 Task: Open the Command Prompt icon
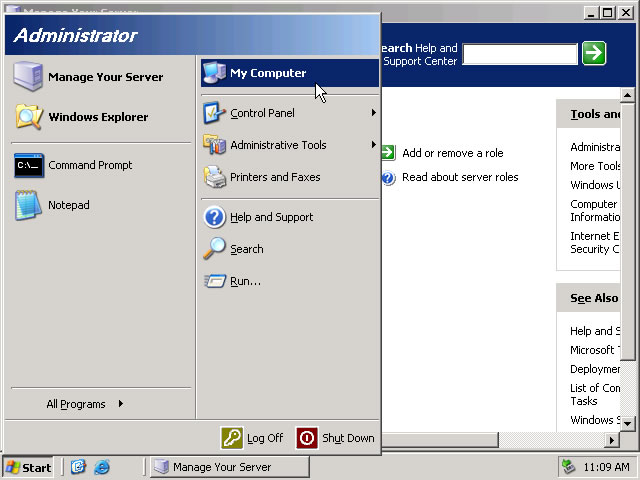pyautogui.click(x=29, y=165)
